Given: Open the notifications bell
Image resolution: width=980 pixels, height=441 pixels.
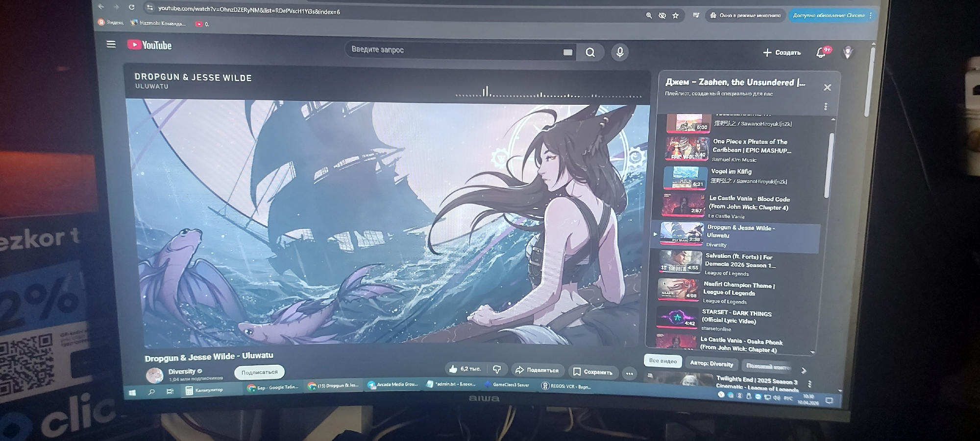Looking at the screenshot, I should [x=821, y=52].
